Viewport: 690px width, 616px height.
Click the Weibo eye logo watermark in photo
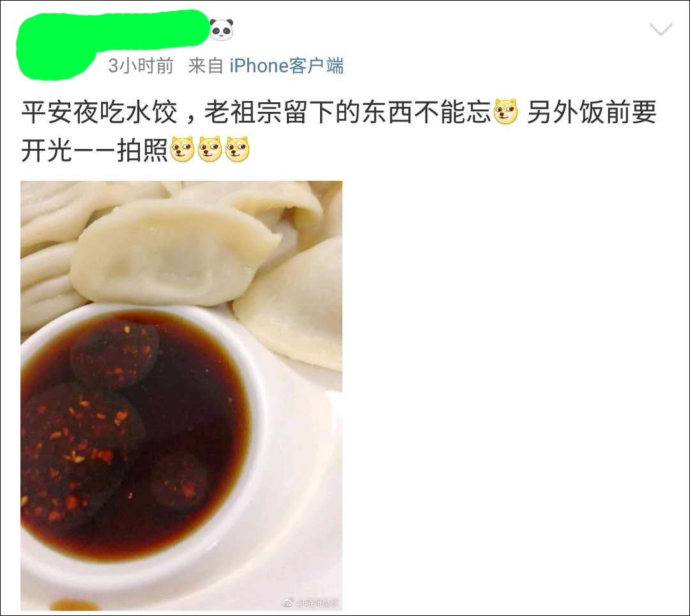point(288,603)
